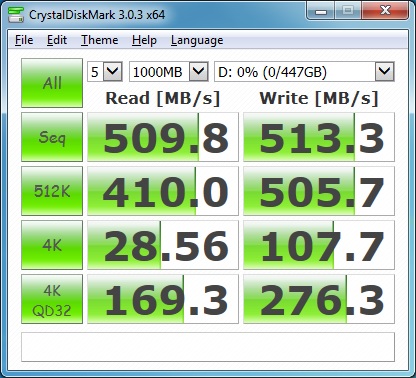Select the Seq write result 513.3
The height and width of the screenshot is (378, 416).
[319, 137]
